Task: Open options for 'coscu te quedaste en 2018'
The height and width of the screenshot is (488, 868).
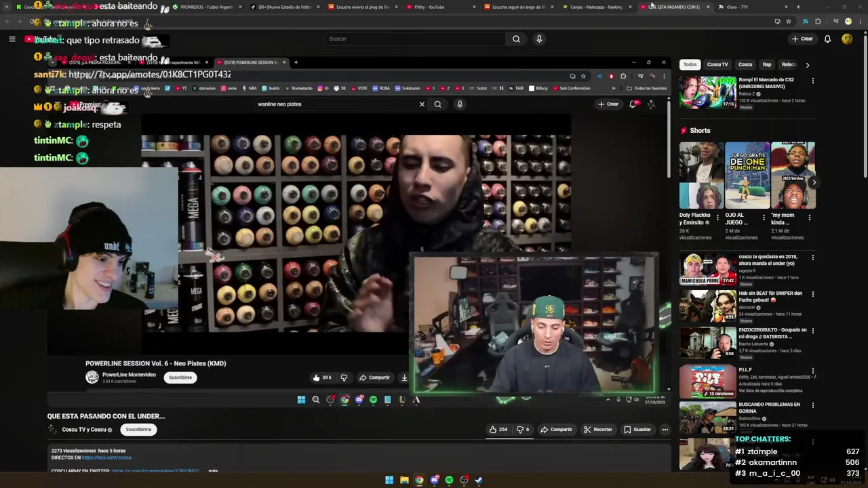Action: (x=812, y=258)
